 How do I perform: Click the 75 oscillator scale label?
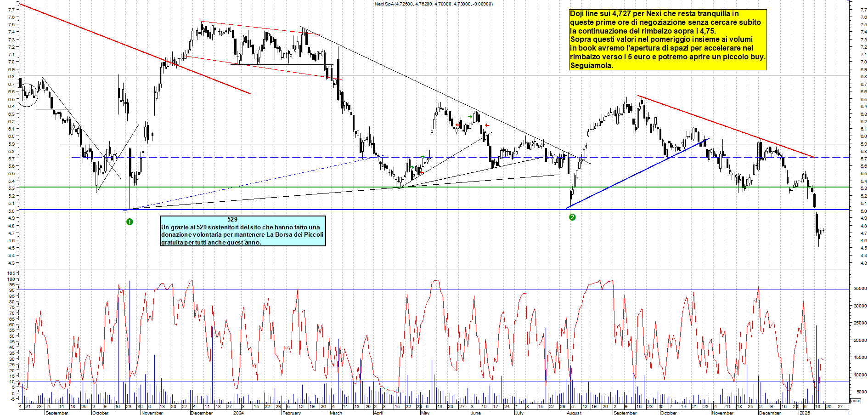(12, 307)
